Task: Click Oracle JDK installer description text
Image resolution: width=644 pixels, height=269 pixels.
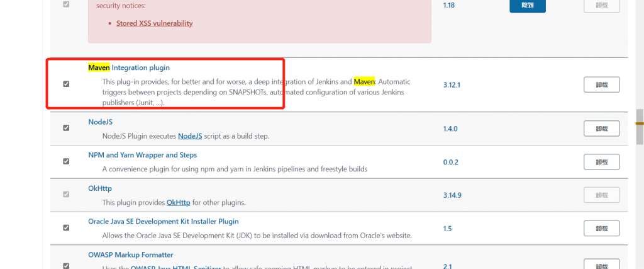Action: click(x=257, y=236)
